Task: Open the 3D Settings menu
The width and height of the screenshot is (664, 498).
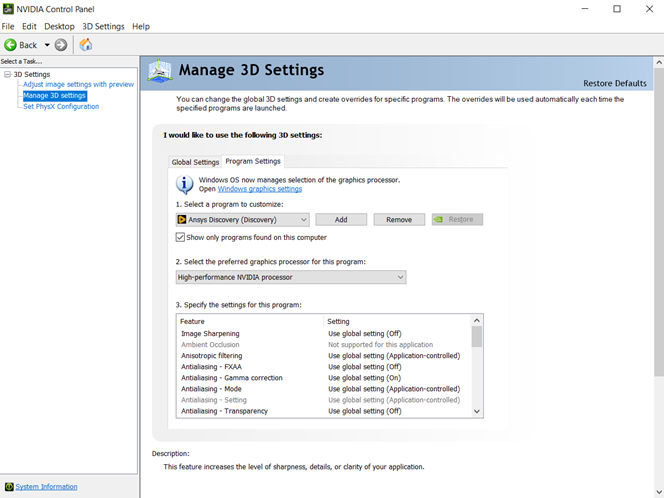Action: (x=103, y=26)
